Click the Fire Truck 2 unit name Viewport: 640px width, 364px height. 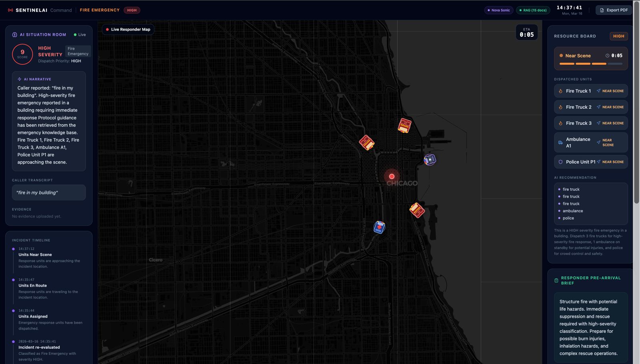(578, 107)
